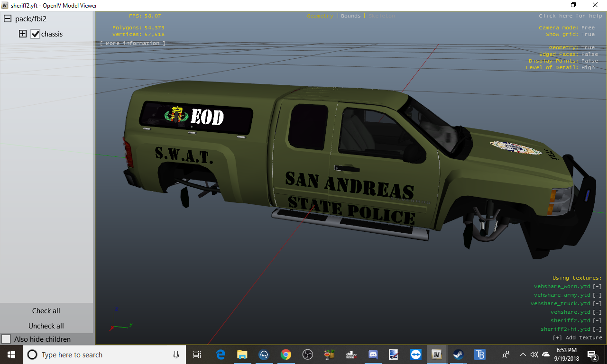Open the monitor-with-pen app taskbar icon
This screenshot has height=364, width=607.
[x=394, y=355]
